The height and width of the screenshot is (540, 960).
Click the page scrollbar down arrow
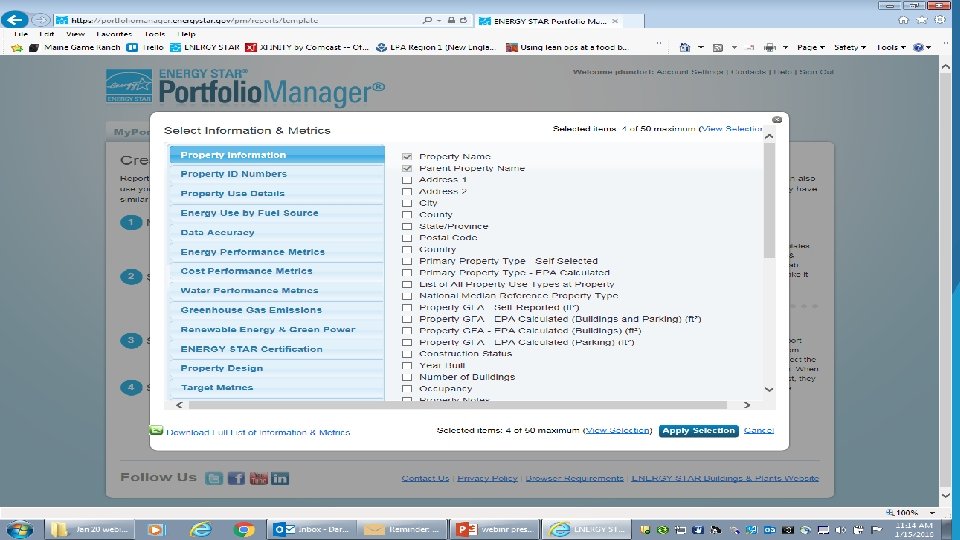[945, 495]
